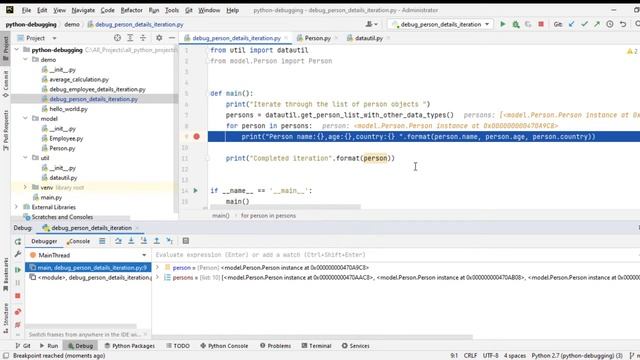Open the Terminal tool window

(x=316, y=346)
